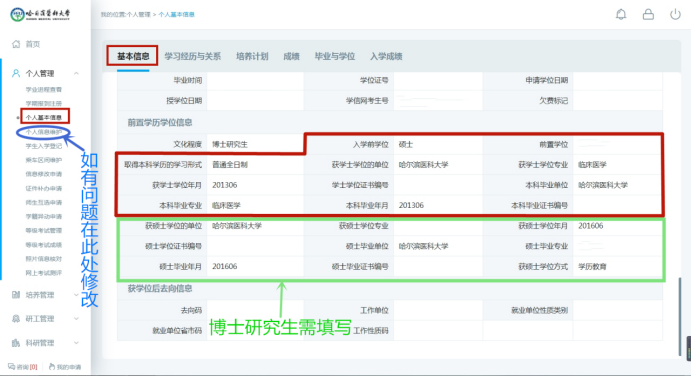Click the 培养管理 sidebar icon

(16, 294)
